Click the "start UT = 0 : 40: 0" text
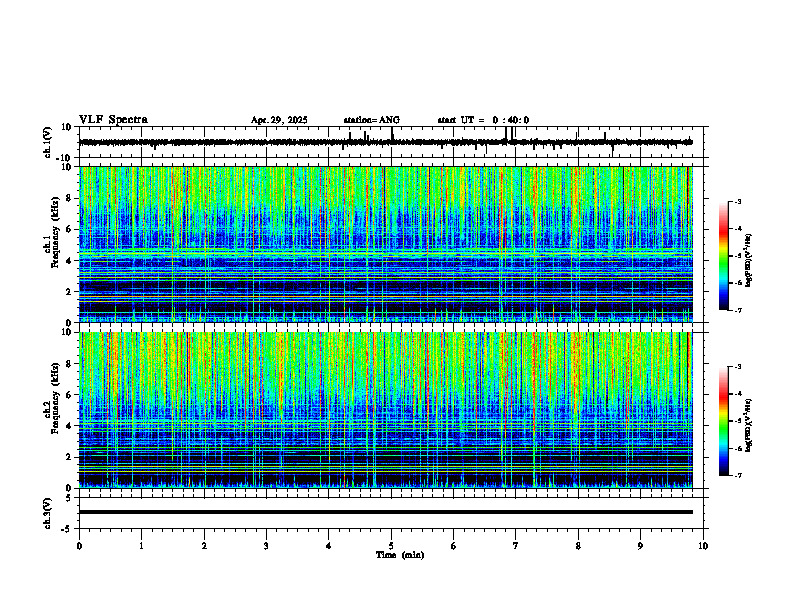Viewport: 792px width, 612px height. 483,120
